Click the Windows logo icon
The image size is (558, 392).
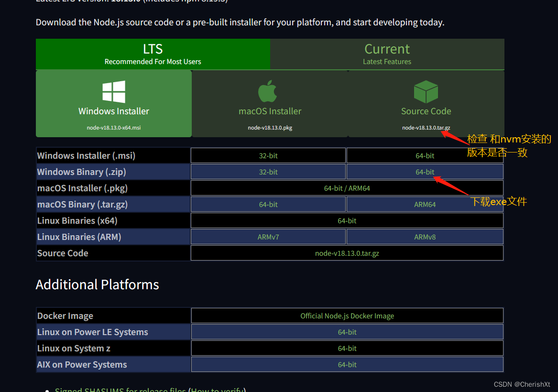tap(114, 92)
